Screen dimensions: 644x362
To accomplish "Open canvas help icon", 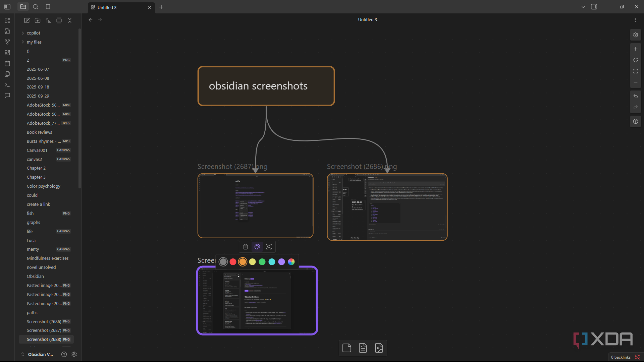I will click(636, 121).
